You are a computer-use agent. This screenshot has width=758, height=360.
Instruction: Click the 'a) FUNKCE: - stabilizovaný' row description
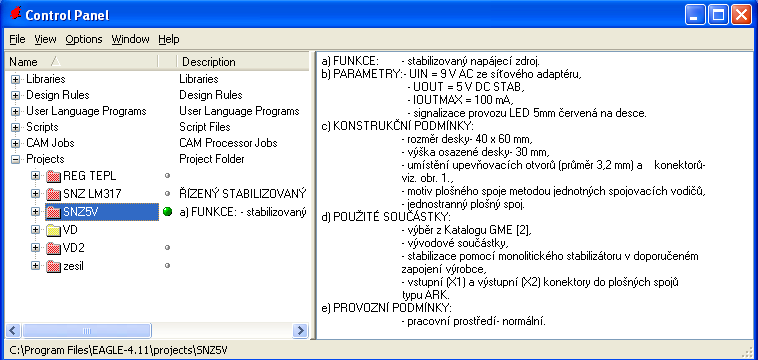243,212
